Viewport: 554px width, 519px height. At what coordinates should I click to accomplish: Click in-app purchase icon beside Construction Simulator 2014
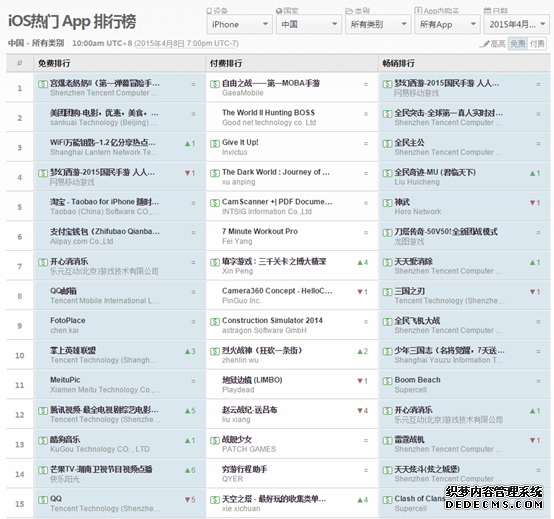click(x=214, y=322)
